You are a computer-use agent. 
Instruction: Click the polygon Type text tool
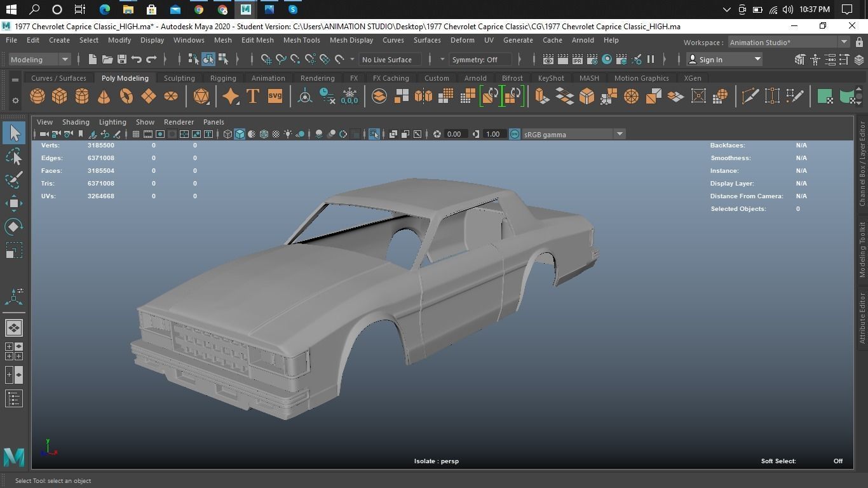pyautogui.click(x=253, y=97)
